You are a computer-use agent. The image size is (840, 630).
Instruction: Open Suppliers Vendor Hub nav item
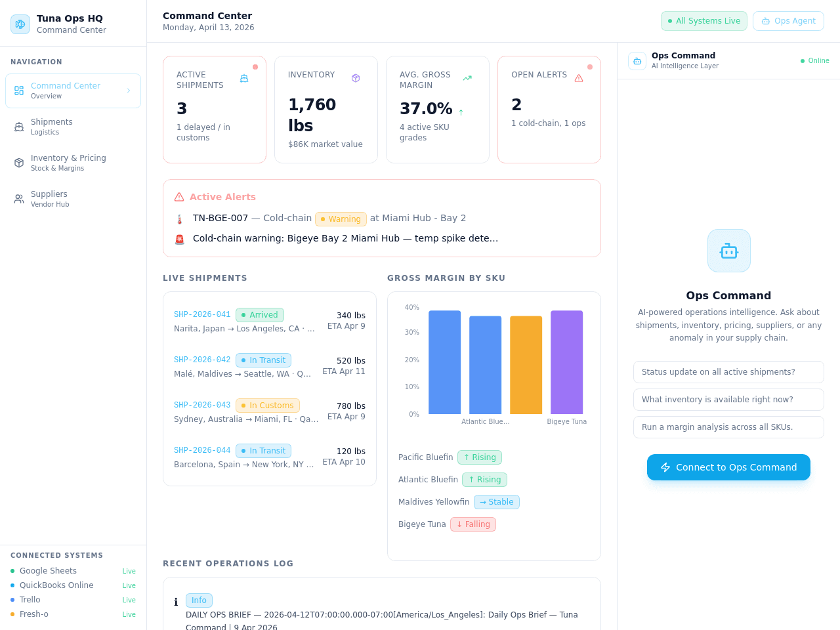(73, 199)
